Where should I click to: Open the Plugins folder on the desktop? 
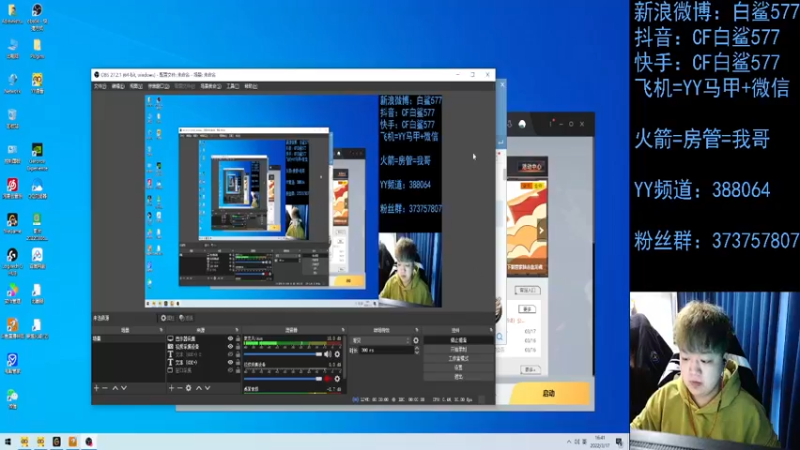click(x=37, y=49)
